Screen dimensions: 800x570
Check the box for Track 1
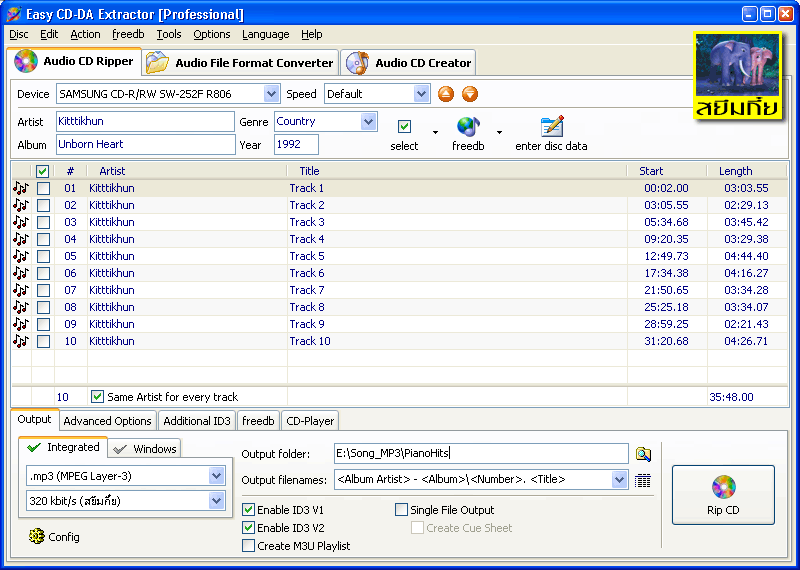(x=43, y=188)
